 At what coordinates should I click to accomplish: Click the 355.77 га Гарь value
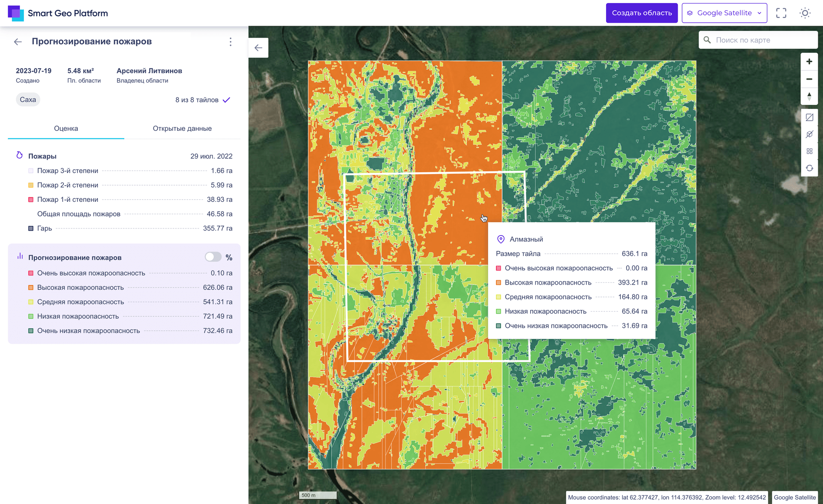[218, 228]
